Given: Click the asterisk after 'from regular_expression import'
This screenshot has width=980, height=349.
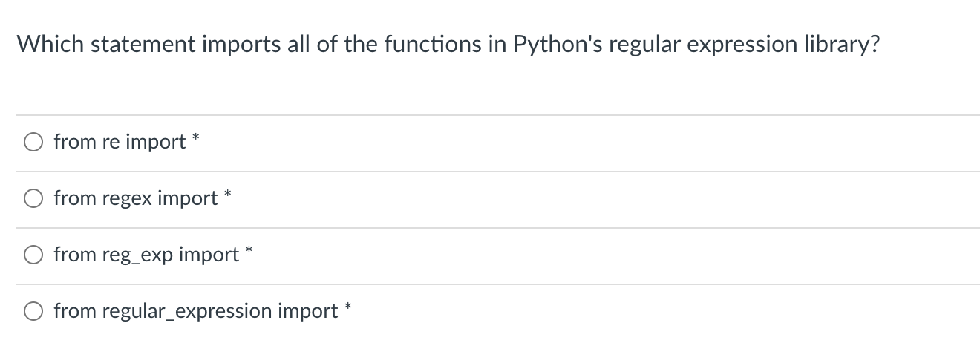Looking at the screenshot, I should pos(349,307).
